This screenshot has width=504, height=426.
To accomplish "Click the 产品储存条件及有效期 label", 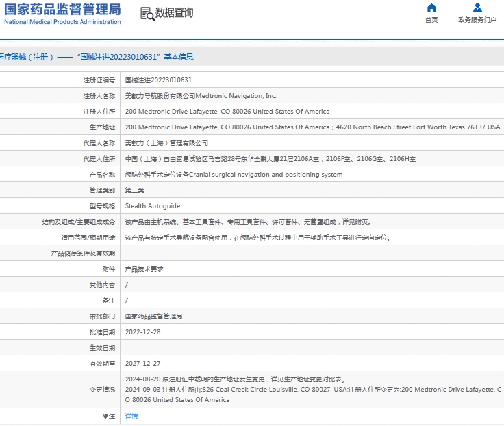I will [83, 253].
